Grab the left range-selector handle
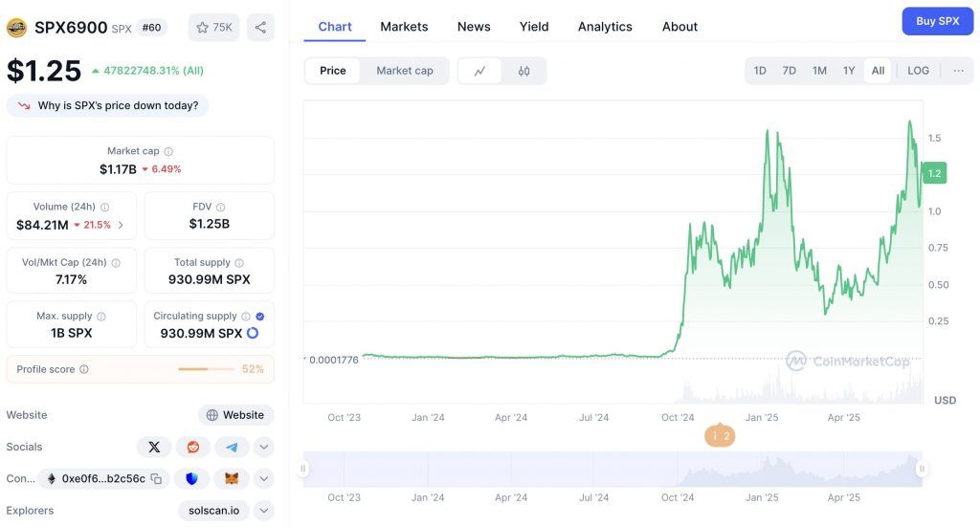 pyautogui.click(x=303, y=469)
